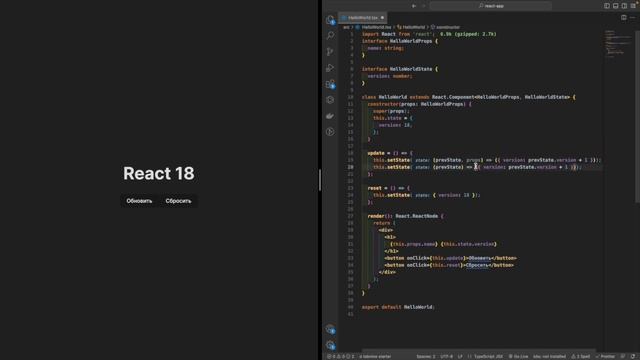Click the status bar icon left of the bell
This screenshot has height=360, width=640.
click(623, 356)
